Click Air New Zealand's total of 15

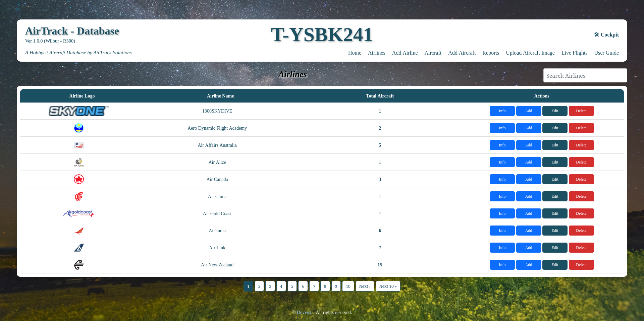pyautogui.click(x=380, y=265)
